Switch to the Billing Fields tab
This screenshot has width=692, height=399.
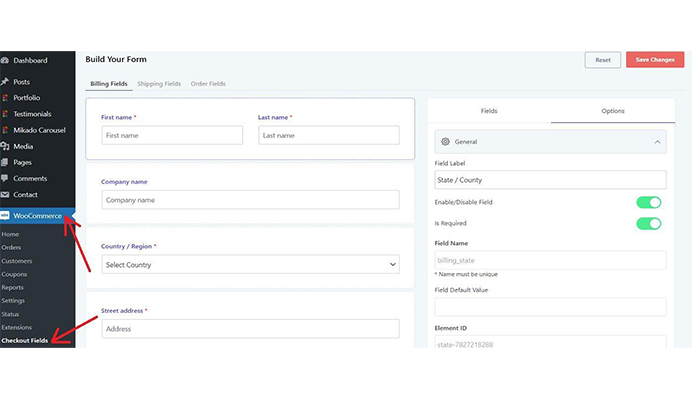tap(109, 84)
